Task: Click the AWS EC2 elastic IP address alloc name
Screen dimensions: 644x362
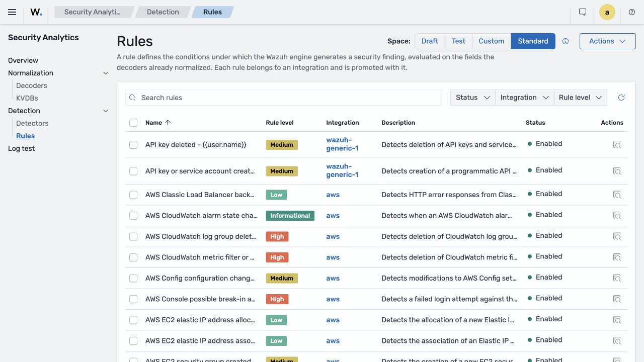Action: (200, 320)
